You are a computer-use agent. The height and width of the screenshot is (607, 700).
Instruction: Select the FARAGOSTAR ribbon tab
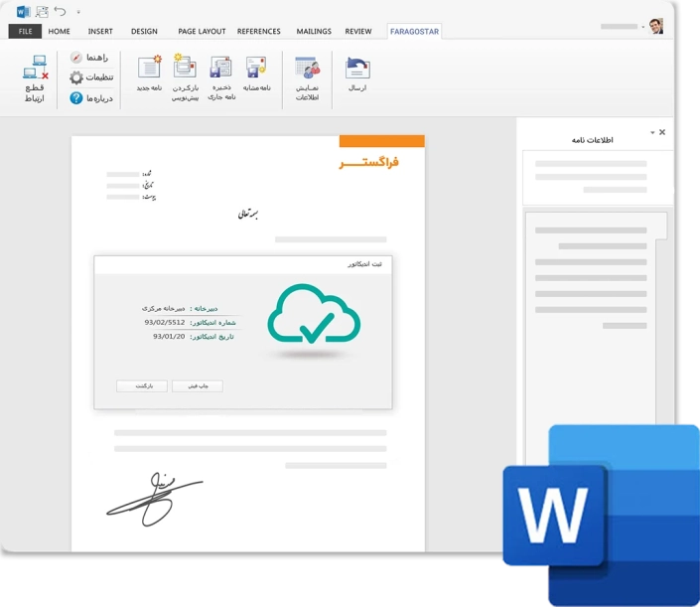pyautogui.click(x=414, y=32)
